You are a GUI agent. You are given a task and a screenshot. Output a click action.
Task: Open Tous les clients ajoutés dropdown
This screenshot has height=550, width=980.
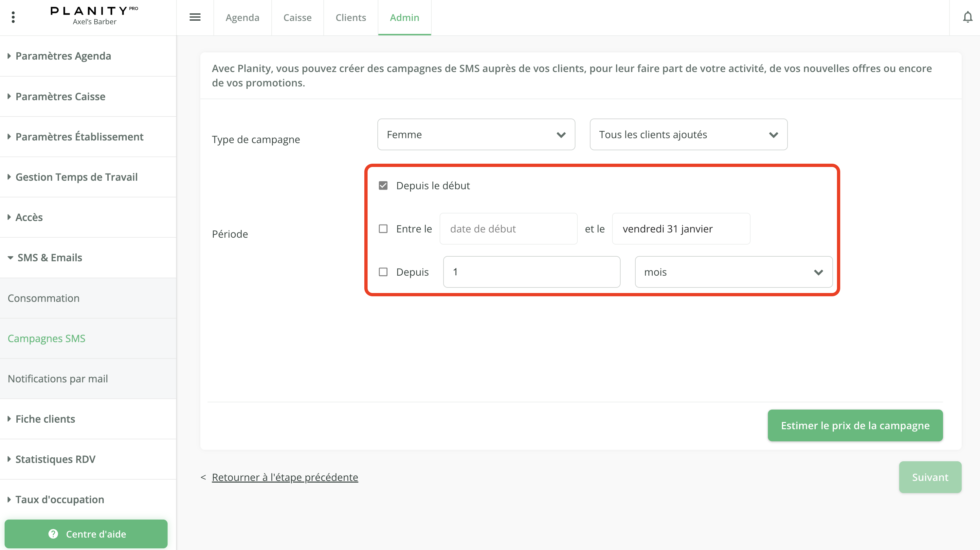(688, 134)
